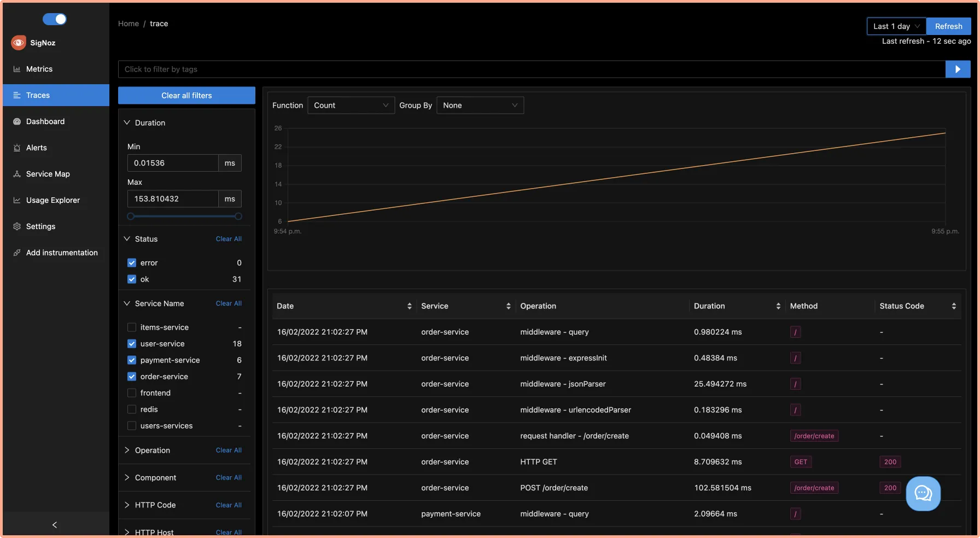
Task: Click Add instrumentation in the sidebar
Action: 56,253
